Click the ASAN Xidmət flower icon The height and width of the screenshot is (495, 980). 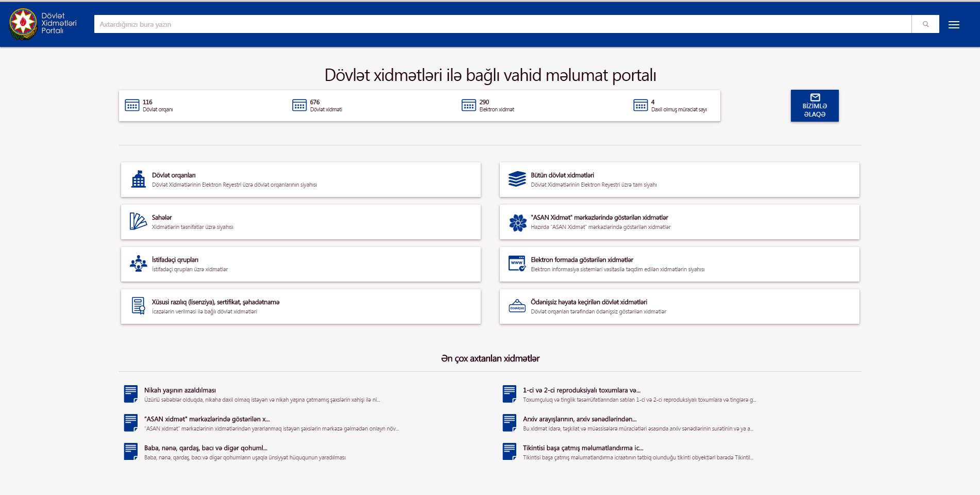tap(517, 222)
